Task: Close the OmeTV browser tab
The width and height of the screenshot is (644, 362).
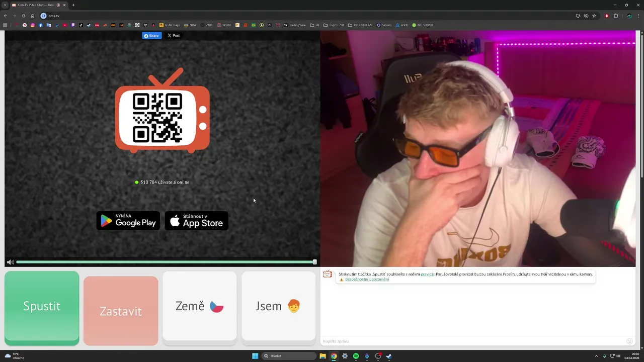Action: 64,5
